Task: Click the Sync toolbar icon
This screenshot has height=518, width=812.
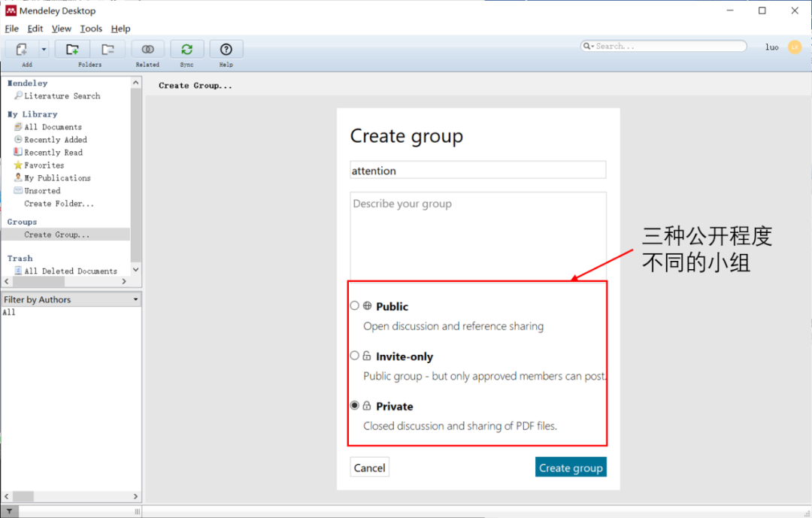Action: 187,49
